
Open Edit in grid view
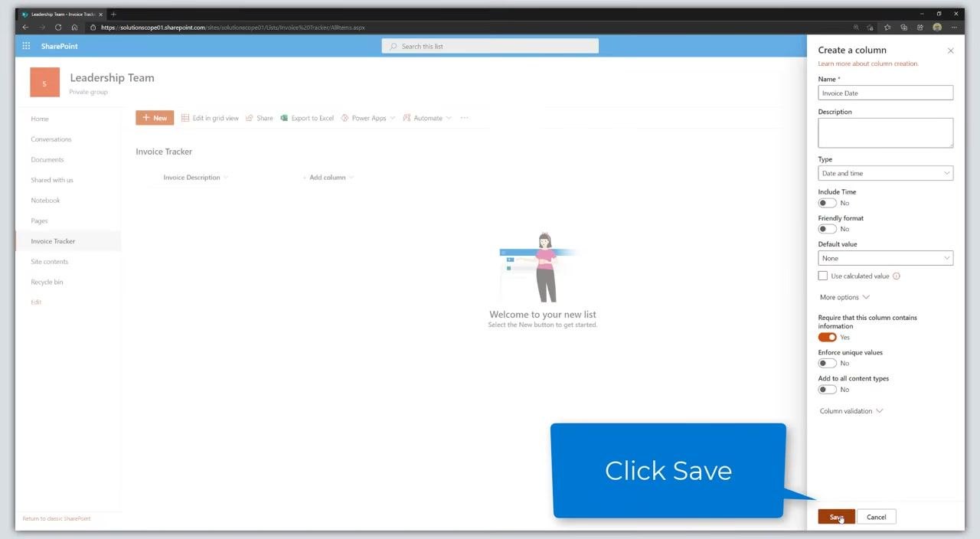point(210,118)
